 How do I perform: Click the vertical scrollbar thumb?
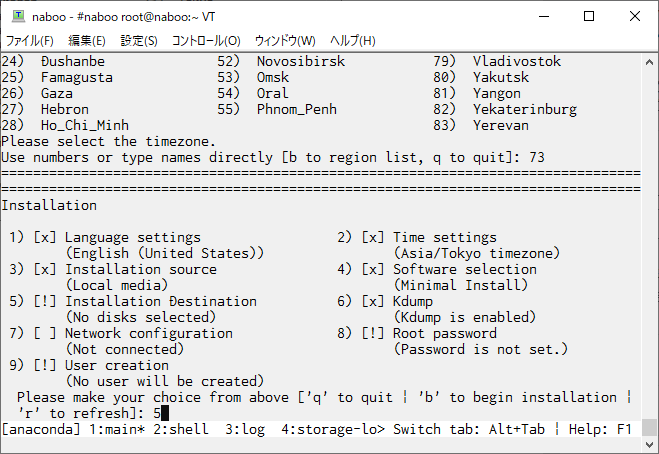click(649, 428)
